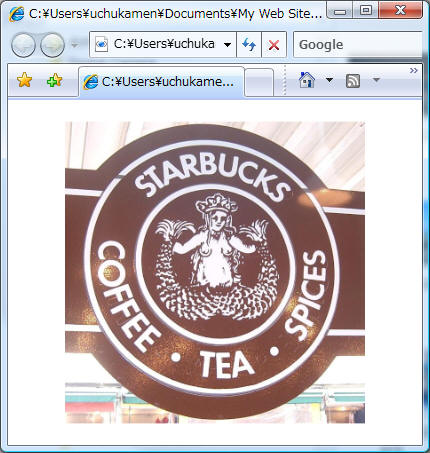Click the address bar page icon
The image size is (430, 453).
coord(101,44)
